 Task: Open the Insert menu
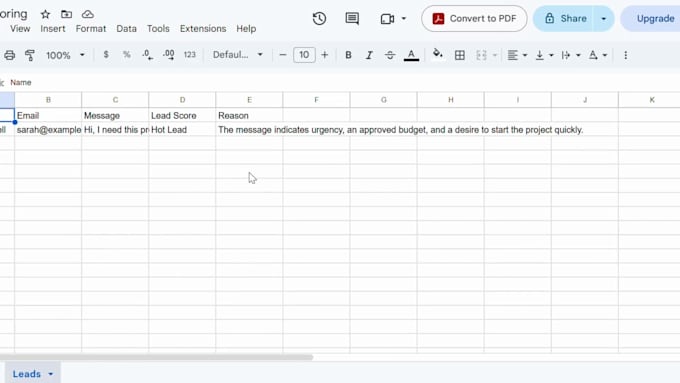(x=53, y=29)
